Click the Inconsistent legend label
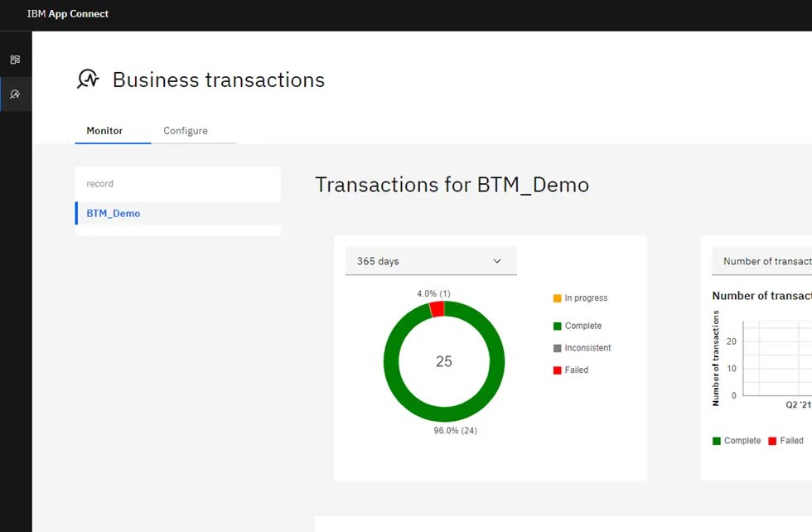Viewport: 812px width, 532px height. [587, 347]
